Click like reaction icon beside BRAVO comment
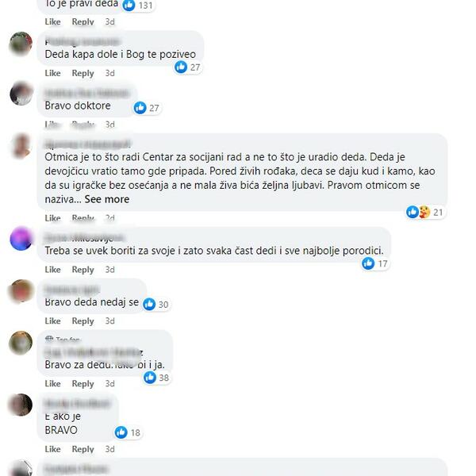476x476 pixels. (x=121, y=432)
